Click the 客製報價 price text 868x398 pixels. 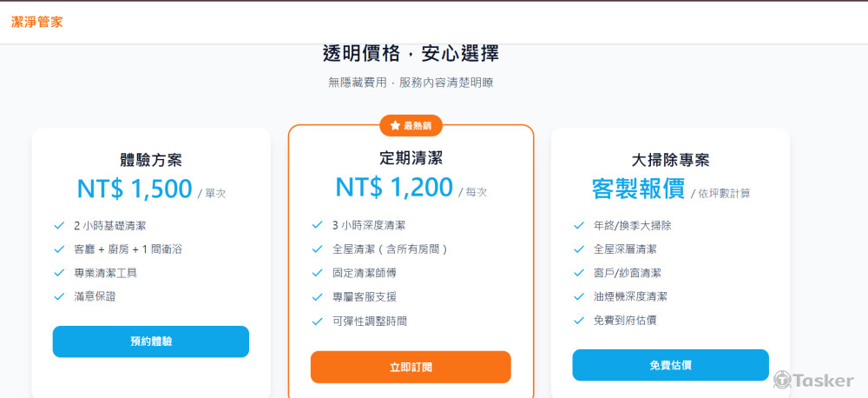tap(638, 189)
